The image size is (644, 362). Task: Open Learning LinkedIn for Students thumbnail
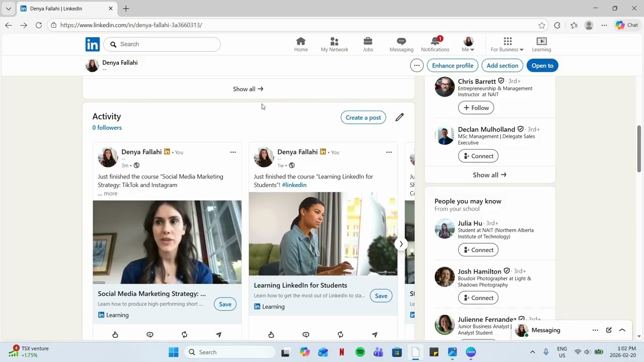click(323, 234)
